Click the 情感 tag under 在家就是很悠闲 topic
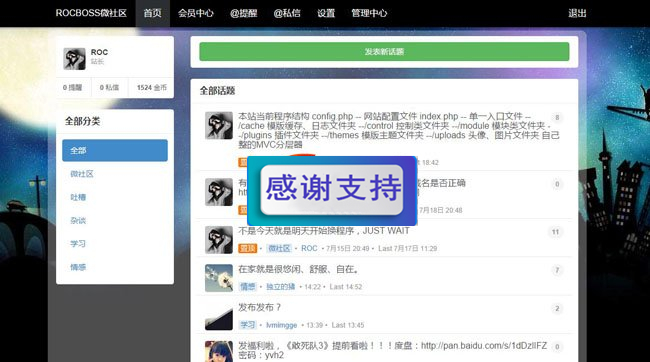650x362 pixels. (x=247, y=287)
